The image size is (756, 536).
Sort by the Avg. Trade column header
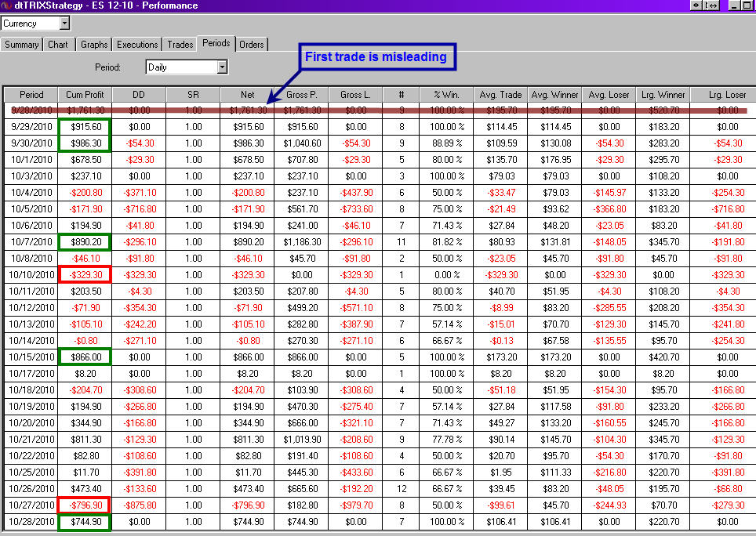point(500,94)
